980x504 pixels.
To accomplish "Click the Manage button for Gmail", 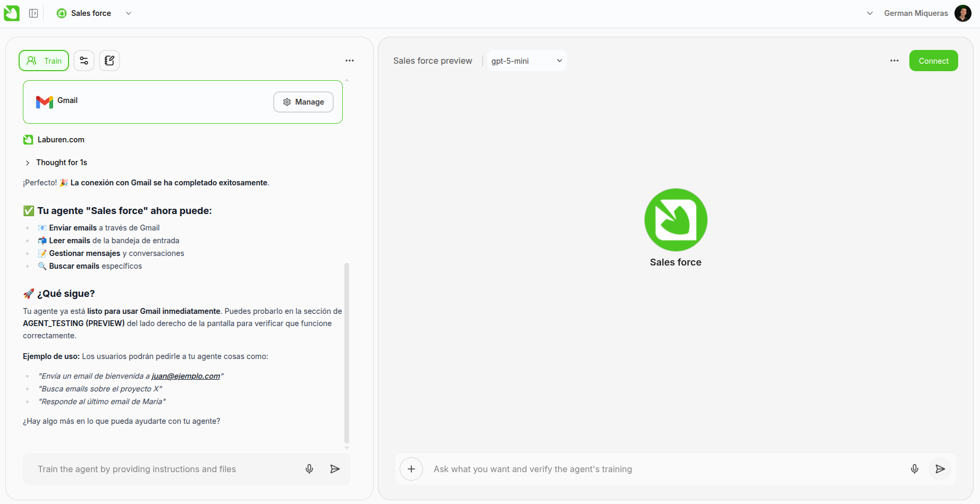I will tap(303, 102).
